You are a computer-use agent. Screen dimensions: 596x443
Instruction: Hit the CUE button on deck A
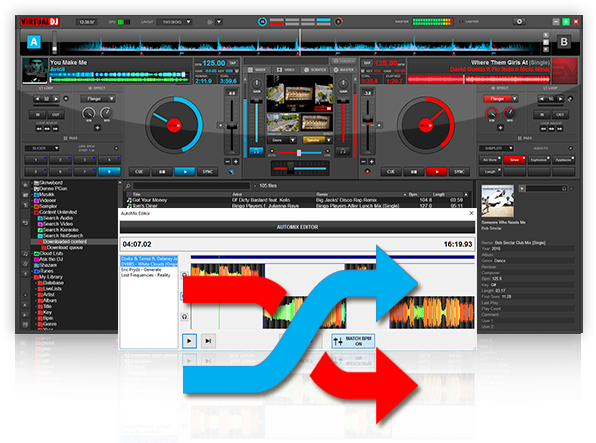[x=139, y=171]
